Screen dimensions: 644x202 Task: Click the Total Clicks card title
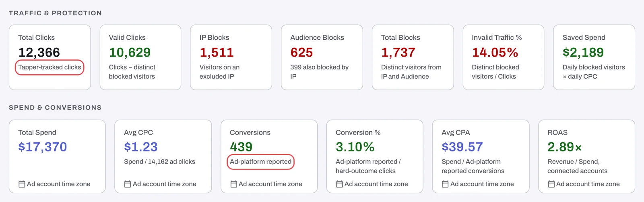tap(36, 37)
